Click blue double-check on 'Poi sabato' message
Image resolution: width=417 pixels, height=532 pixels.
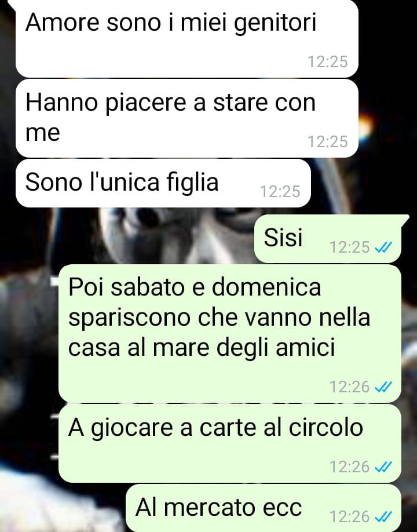[383, 387]
